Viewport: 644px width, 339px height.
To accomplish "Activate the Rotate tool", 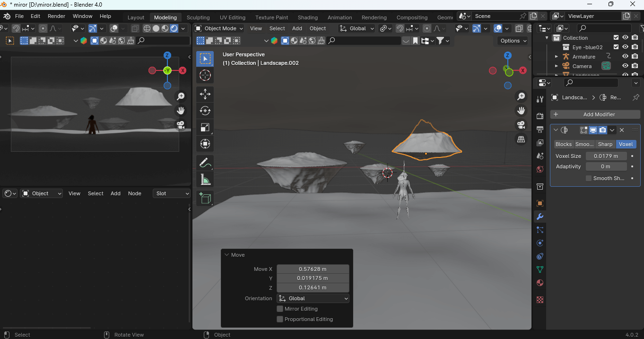I will (205, 111).
